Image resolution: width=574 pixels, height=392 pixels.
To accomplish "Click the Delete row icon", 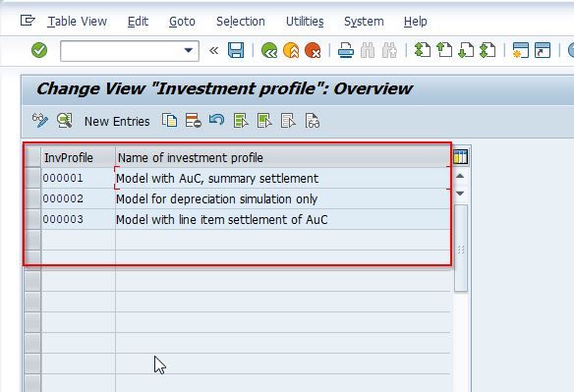I will pos(194,121).
